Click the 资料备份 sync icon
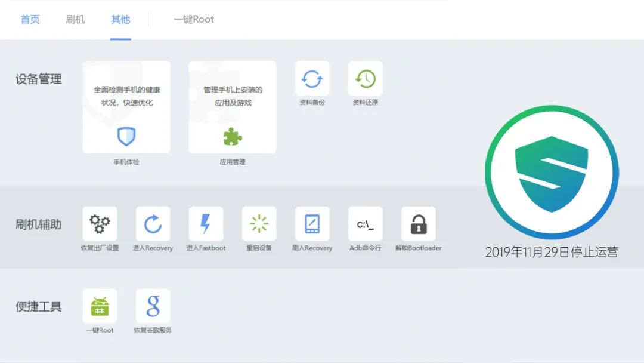This screenshot has width=644, height=363. click(x=312, y=79)
